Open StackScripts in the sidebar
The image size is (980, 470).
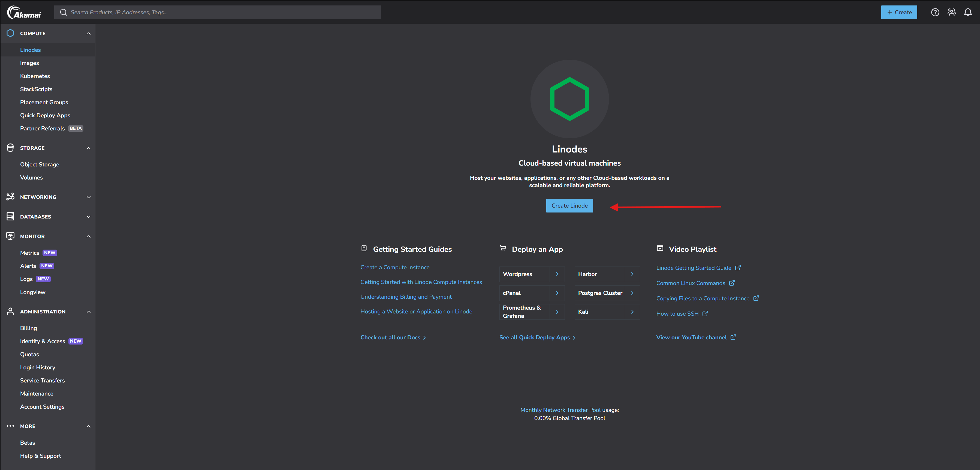pos(36,89)
